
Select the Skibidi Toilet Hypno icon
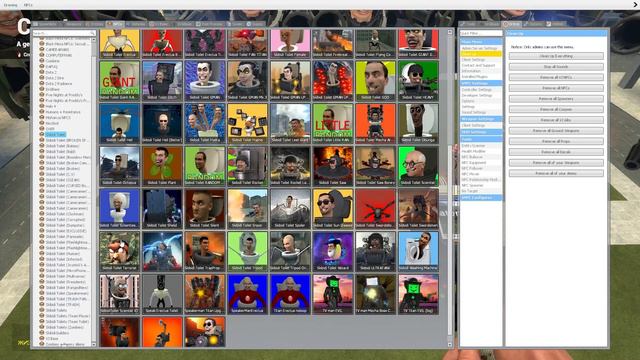click(x=247, y=123)
